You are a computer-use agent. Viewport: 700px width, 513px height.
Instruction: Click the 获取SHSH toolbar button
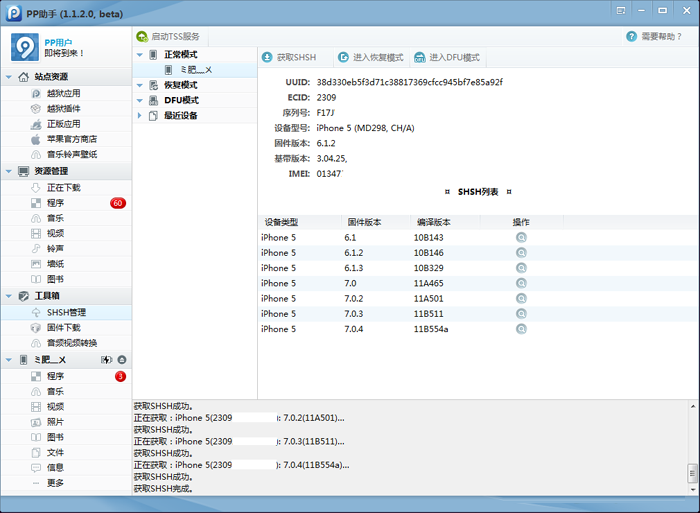tap(288, 58)
